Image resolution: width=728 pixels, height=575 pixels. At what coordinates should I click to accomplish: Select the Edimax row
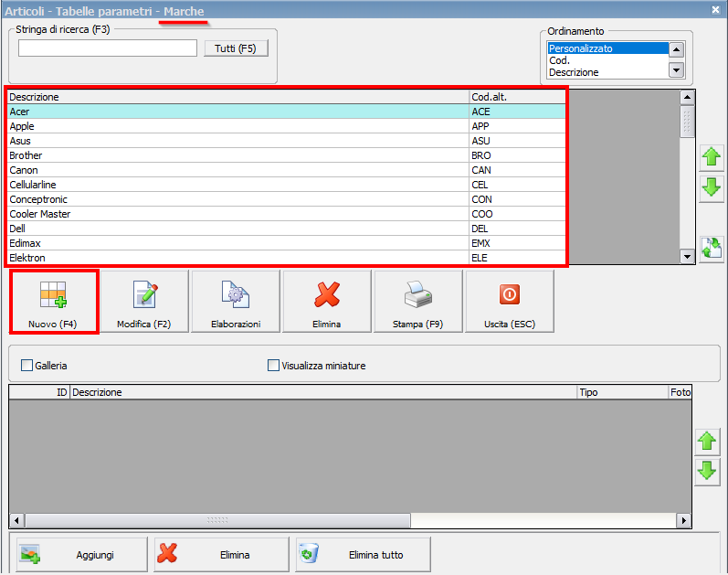pyautogui.click(x=287, y=243)
